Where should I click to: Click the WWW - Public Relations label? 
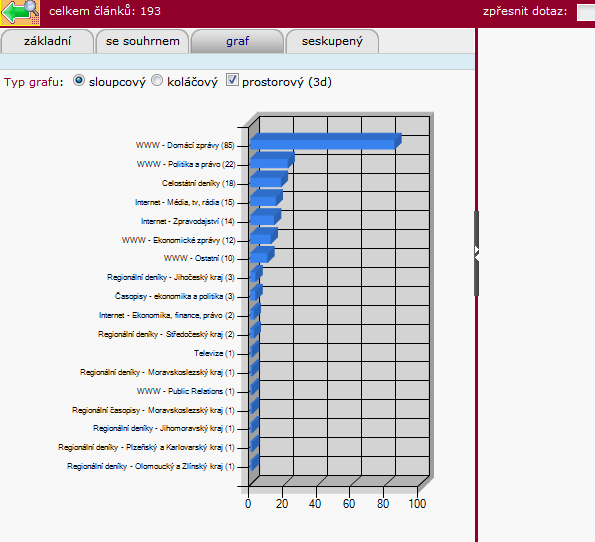(x=186, y=391)
